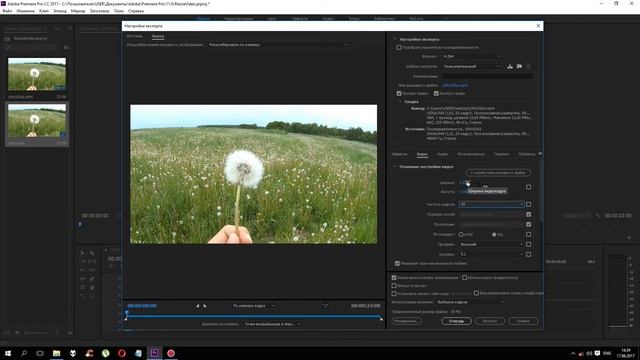
Task: Collapse Настройки экспорта section header
Action: coord(395,39)
